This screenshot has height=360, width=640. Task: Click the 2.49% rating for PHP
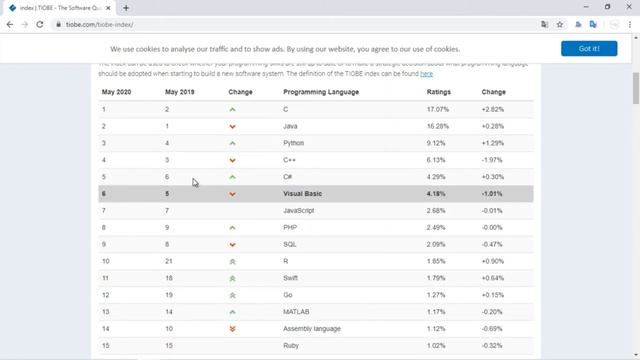pyautogui.click(x=436, y=227)
